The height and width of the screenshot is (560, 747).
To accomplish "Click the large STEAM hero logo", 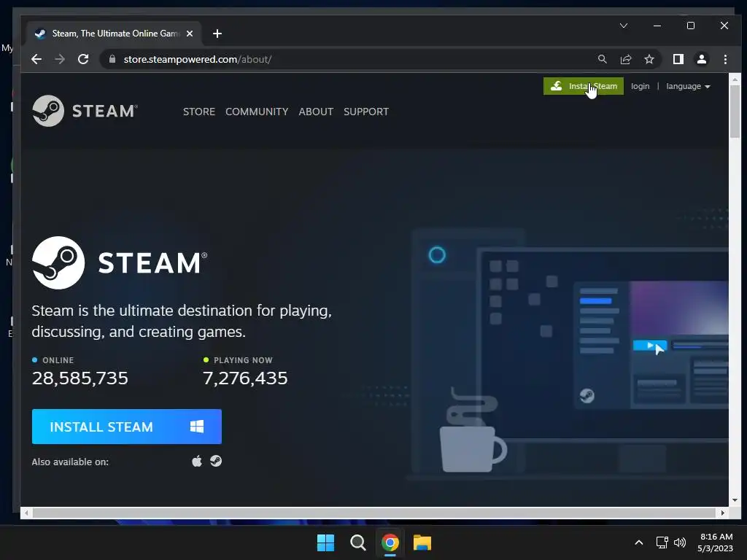I will [120, 262].
